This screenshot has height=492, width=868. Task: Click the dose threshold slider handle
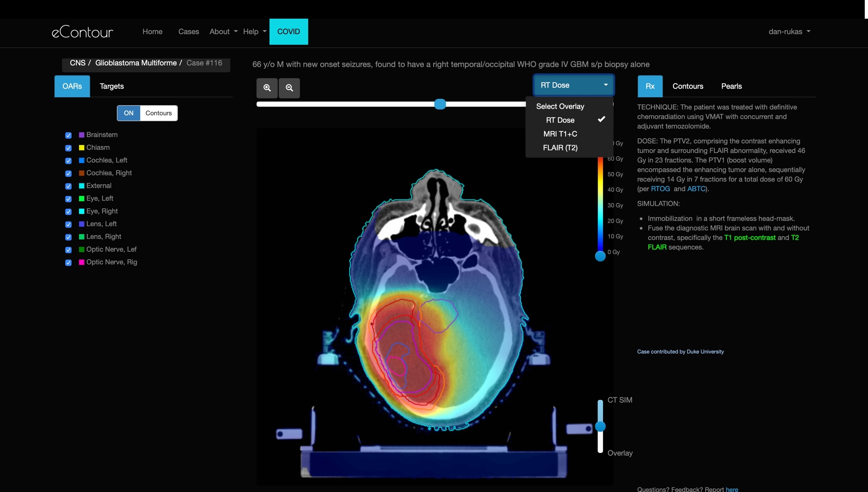point(600,256)
